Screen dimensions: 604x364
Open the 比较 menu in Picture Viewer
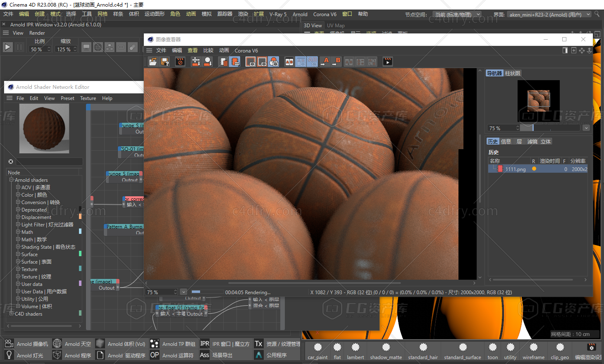tap(208, 50)
